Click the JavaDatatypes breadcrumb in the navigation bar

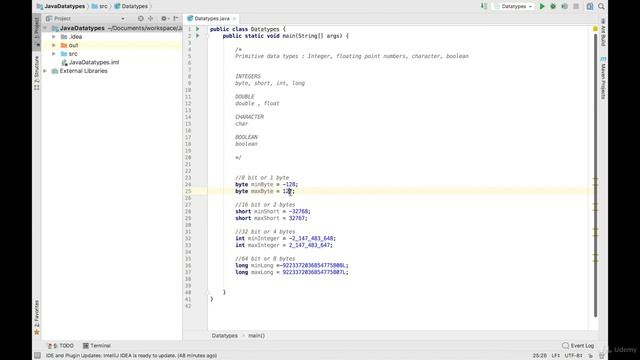point(61,6)
